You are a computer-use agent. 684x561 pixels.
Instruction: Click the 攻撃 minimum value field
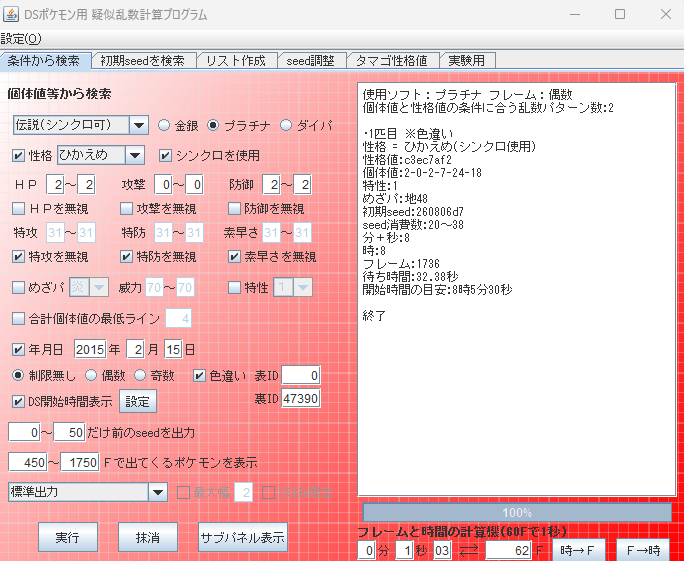164,185
